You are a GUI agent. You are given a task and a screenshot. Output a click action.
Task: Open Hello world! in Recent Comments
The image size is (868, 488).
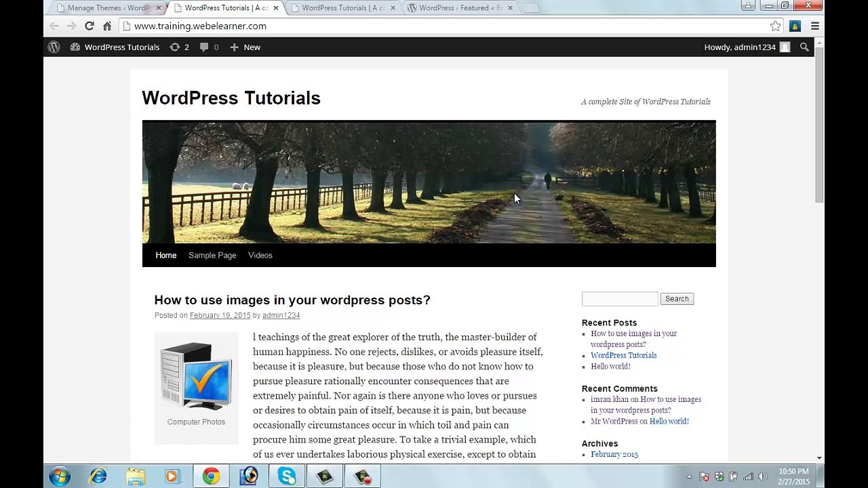point(669,421)
